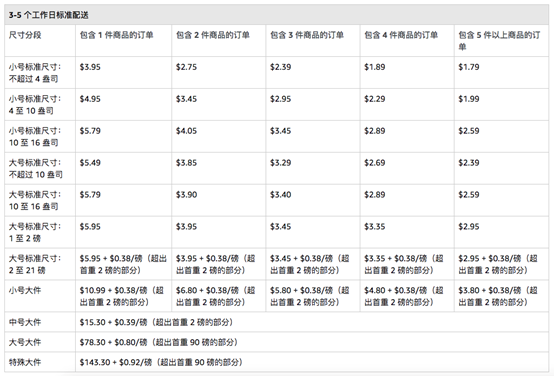Select $2.95 in 大号 1 至 2 磅 row

(469, 227)
